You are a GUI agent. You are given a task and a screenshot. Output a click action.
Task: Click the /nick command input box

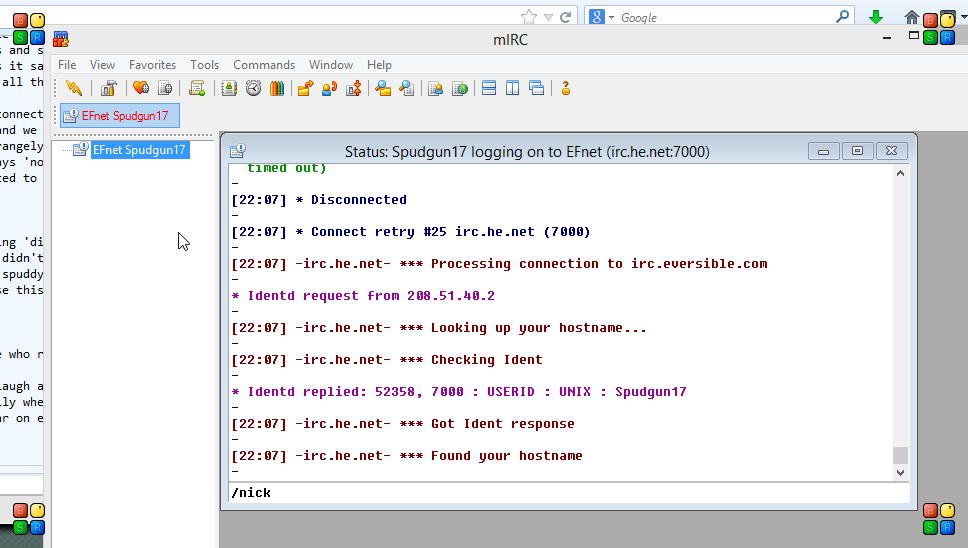[x=569, y=492]
